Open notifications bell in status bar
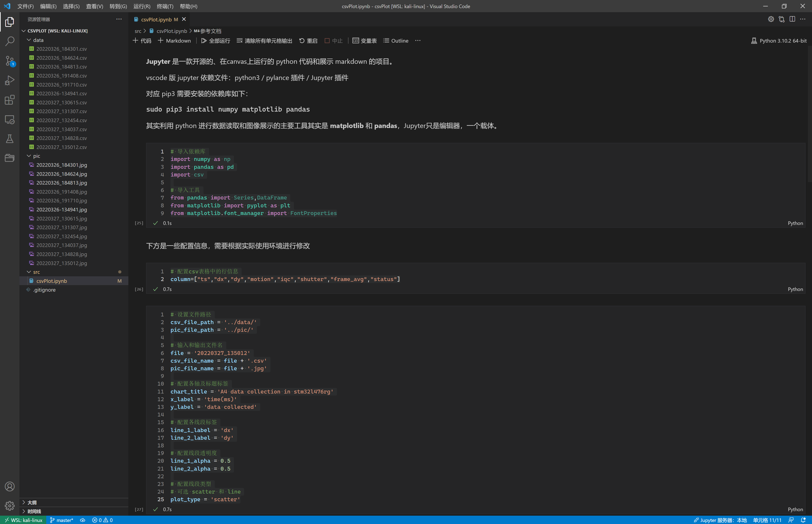812x524 pixels. tap(803, 520)
